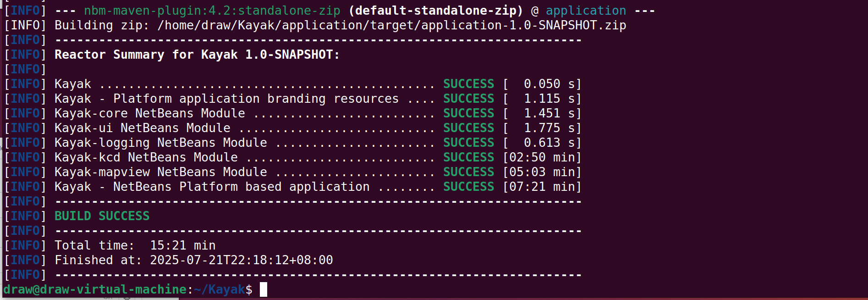Click 'Kayak-kcd NetBeans Module' entry
Screen dimensions: 868x300
[146, 157]
